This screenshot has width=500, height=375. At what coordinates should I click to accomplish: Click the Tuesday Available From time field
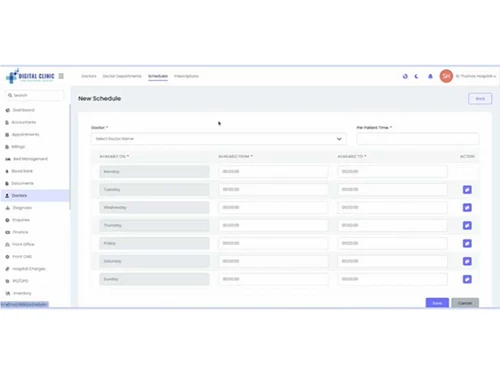coord(273,190)
